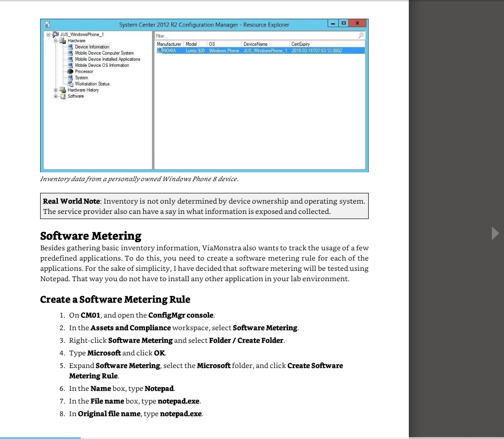Screen dimensions: 504x439
Task: Expand the Hardware History node
Action: 56,90
